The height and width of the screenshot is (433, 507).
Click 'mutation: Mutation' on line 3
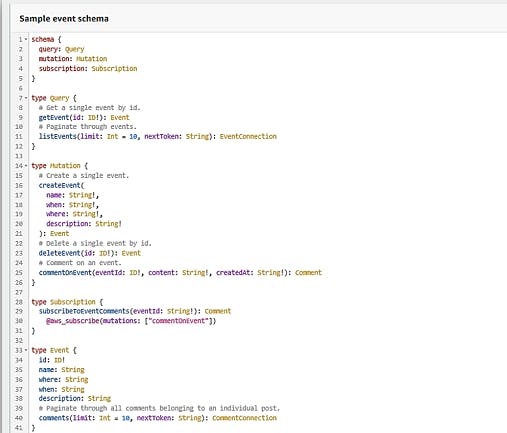coord(73,59)
